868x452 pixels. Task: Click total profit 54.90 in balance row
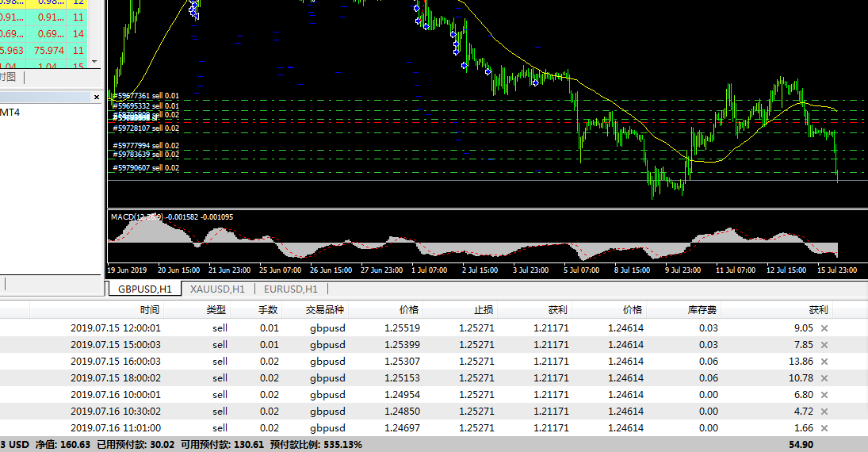tap(801, 445)
